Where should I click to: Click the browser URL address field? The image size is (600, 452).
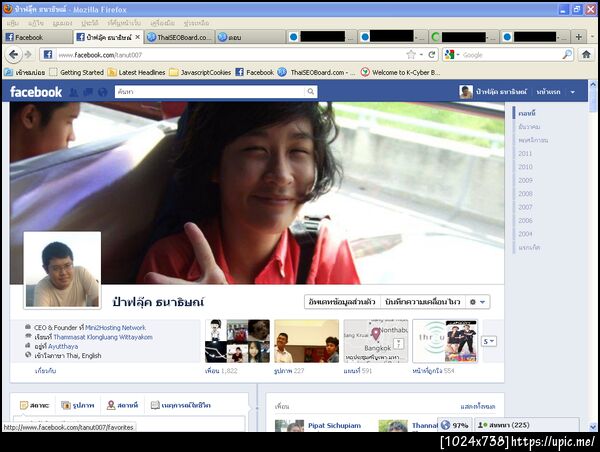230,55
